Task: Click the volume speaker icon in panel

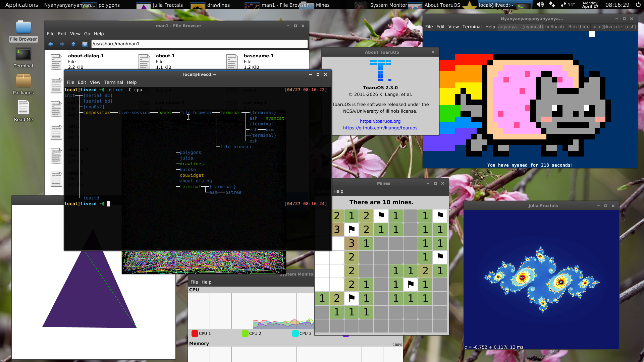Action: (x=540, y=5)
